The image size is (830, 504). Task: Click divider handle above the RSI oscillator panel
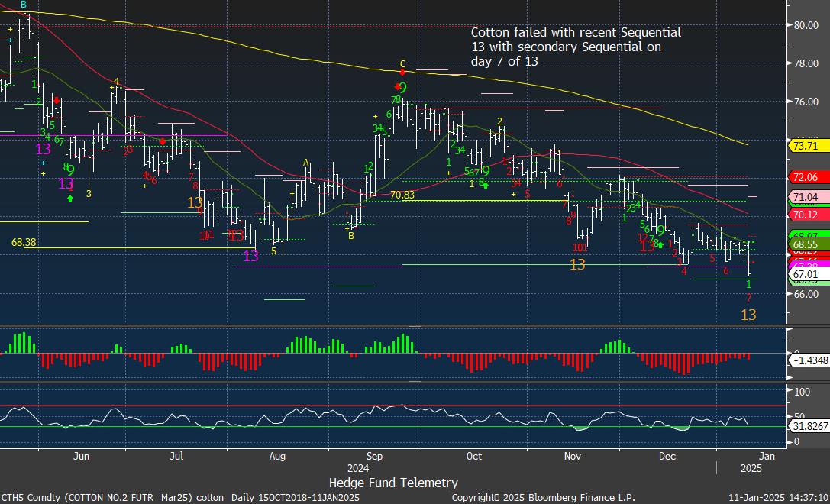(415, 382)
